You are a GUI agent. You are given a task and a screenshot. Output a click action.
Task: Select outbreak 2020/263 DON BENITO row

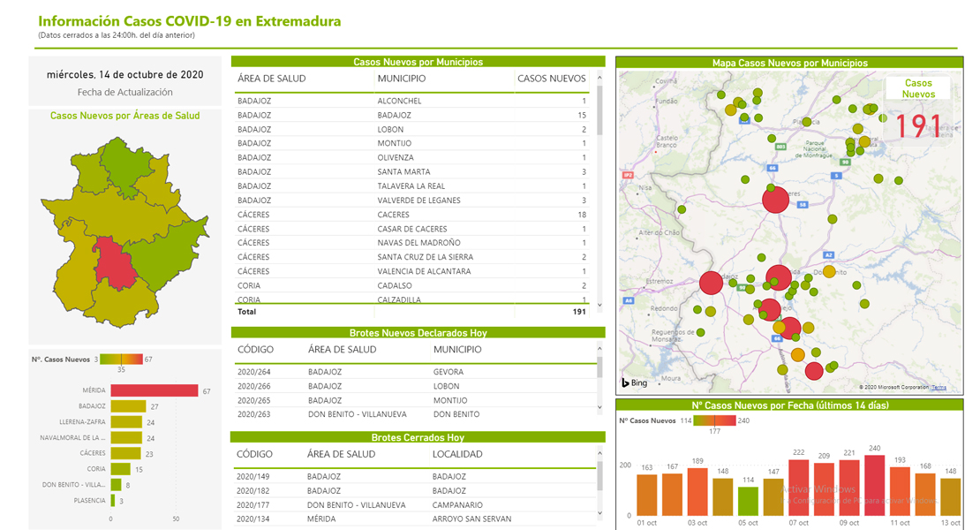point(414,414)
